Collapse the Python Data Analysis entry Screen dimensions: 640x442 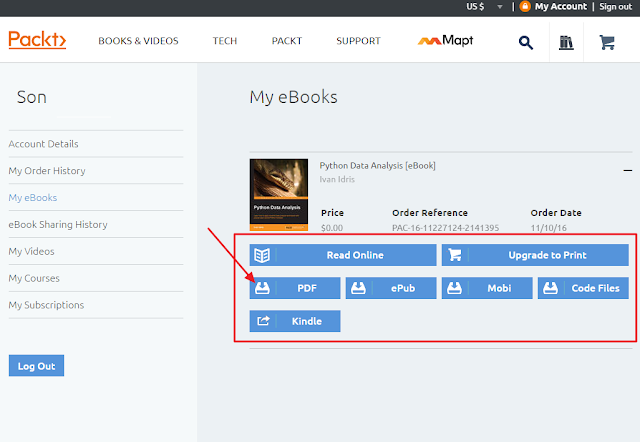(628, 170)
